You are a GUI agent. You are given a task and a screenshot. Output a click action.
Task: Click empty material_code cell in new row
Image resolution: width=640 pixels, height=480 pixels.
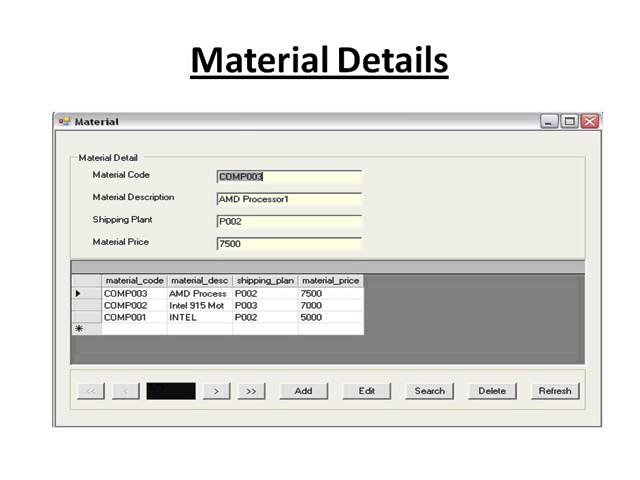pyautogui.click(x=134, y=329)
